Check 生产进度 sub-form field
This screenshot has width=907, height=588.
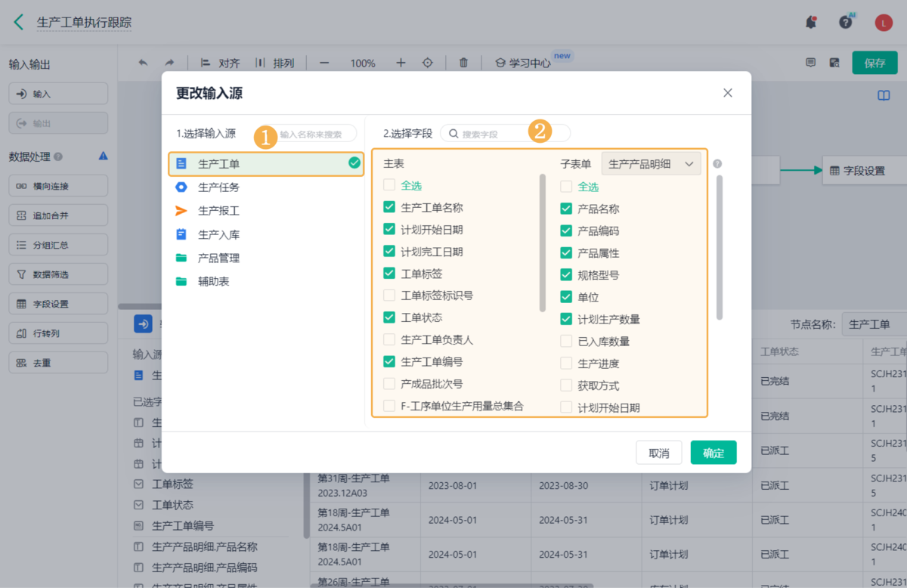tap(566, 364)
